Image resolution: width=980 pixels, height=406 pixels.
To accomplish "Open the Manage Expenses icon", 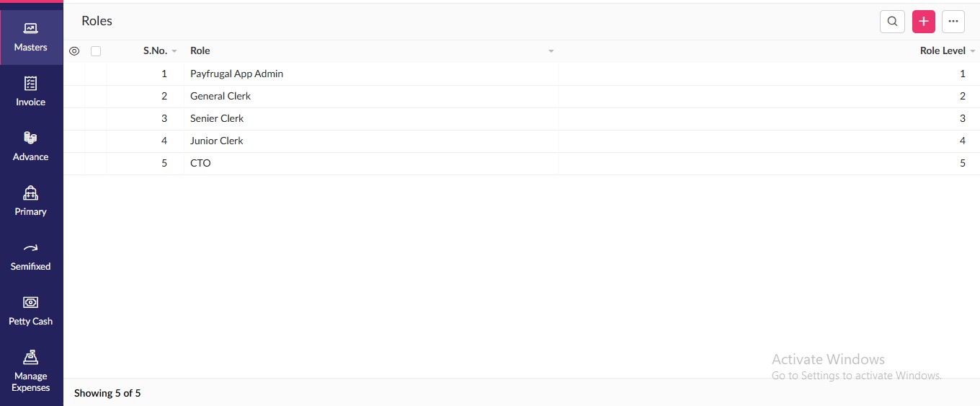I will (x=30, y=358).
